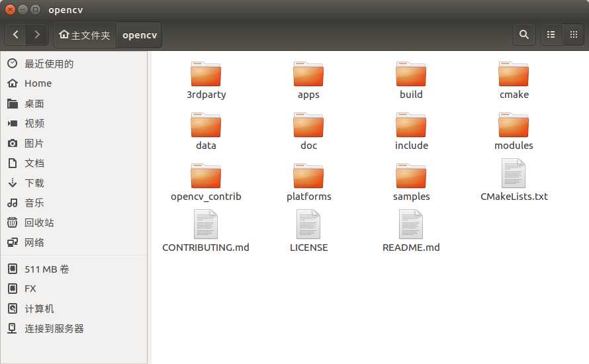The width and height of the screenshot is (589, 364).
Task: Open 下载 in the sidebar
Action: [73, 183]
